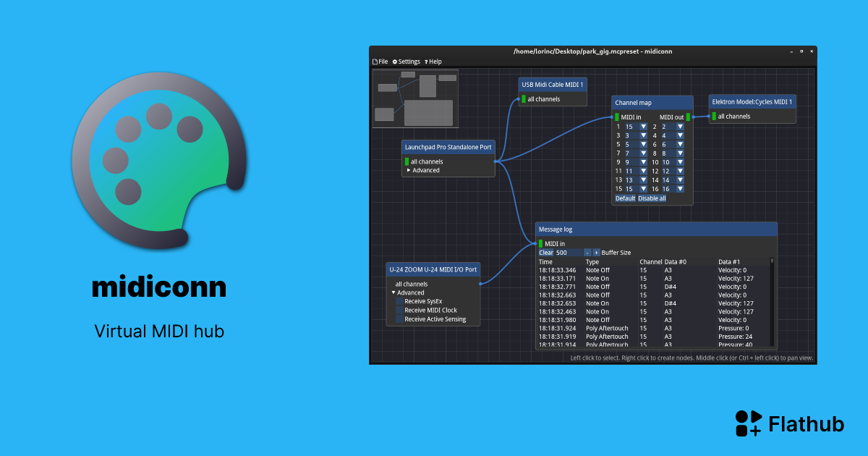Click the MIDI in activity indicator in Message log
The height and width of the screenshot is (456, 868).
pyautogui.click(x=540, y=243)
